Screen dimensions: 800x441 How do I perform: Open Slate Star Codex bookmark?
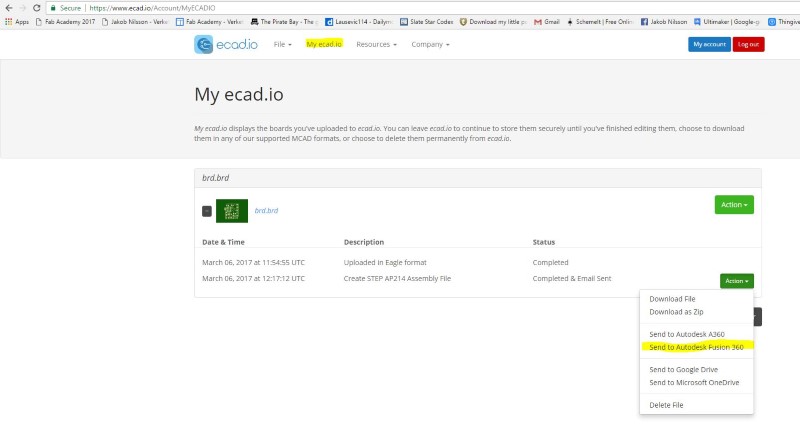[x=427, y=22]
